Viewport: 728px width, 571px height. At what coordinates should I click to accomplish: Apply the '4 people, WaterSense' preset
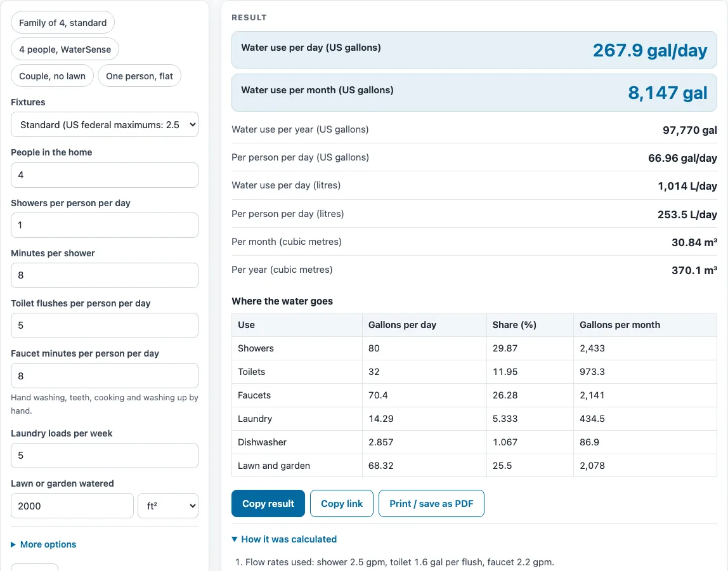pos(65,49)
